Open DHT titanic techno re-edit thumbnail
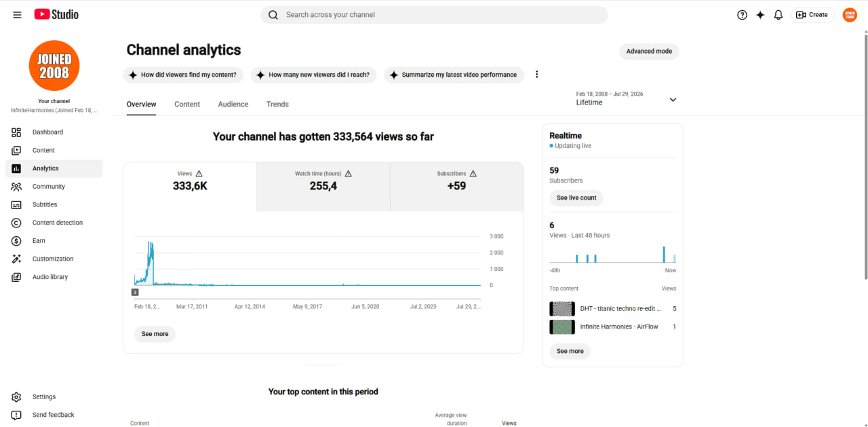868x427 pixels. coord(562,309)
